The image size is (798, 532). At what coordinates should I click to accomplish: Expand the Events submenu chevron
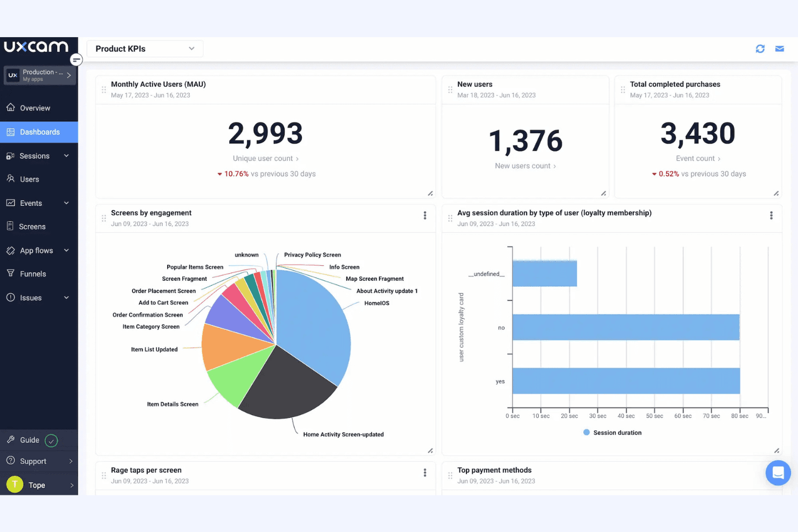(66, 203)
